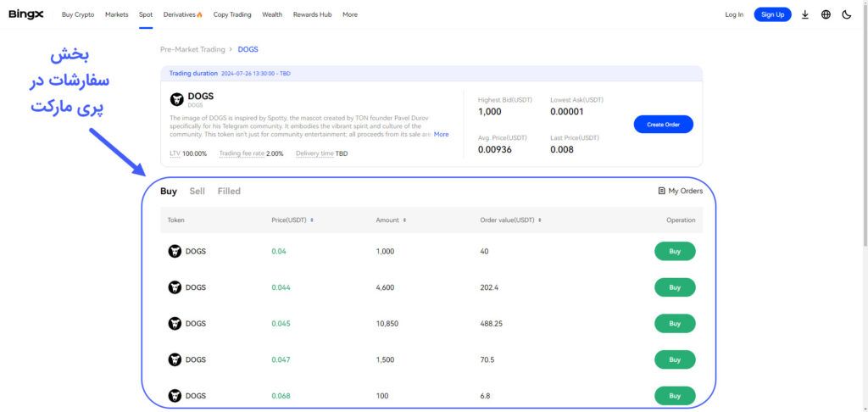Viewport: 868px width, 412px height.
Task: Sort by Amount column arrows
Action: [403, 220]
